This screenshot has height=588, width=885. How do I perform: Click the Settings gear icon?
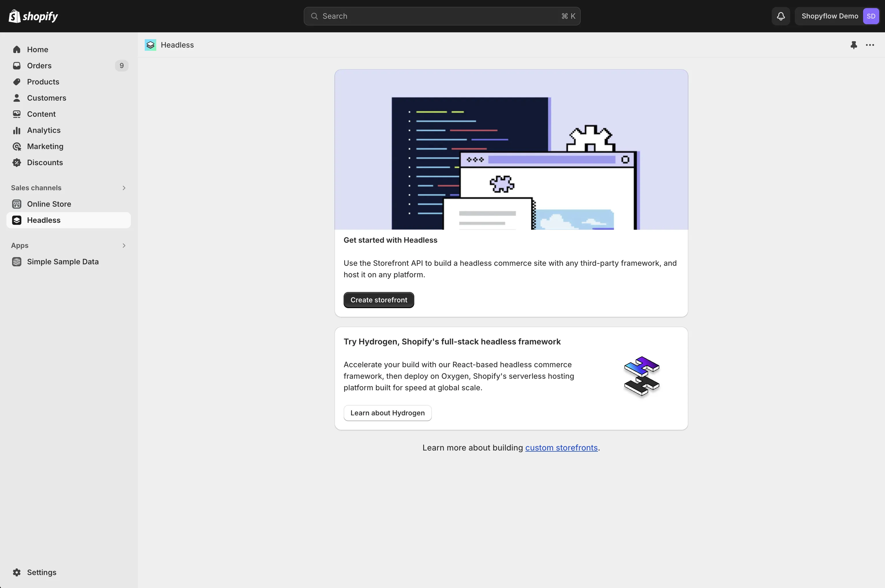(16, 572)
